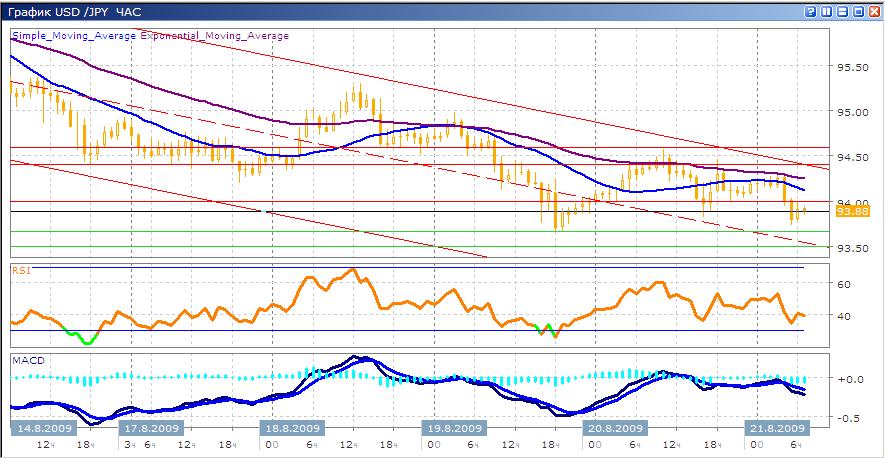Click the RSI 60 level axis label
This screenshot has height=458, width=885.
(844, 285)
